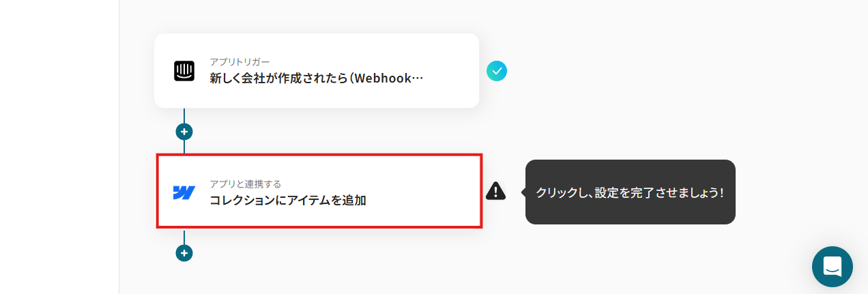Click the クリックし、設定を完了させましょう! tooltip
The width and height of the screenshot is (868, 294).
pos(631,192)
